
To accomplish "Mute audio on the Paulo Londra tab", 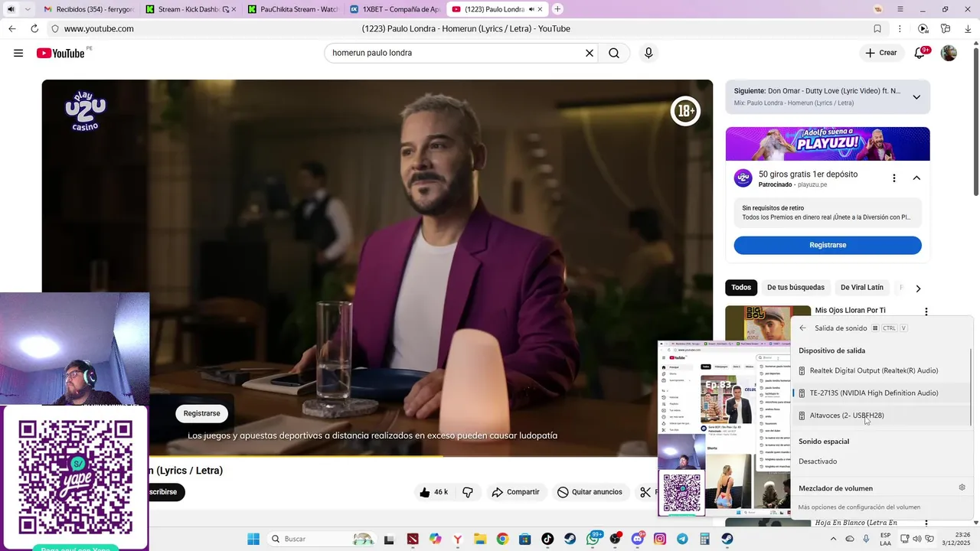I will tap(531, 9).
